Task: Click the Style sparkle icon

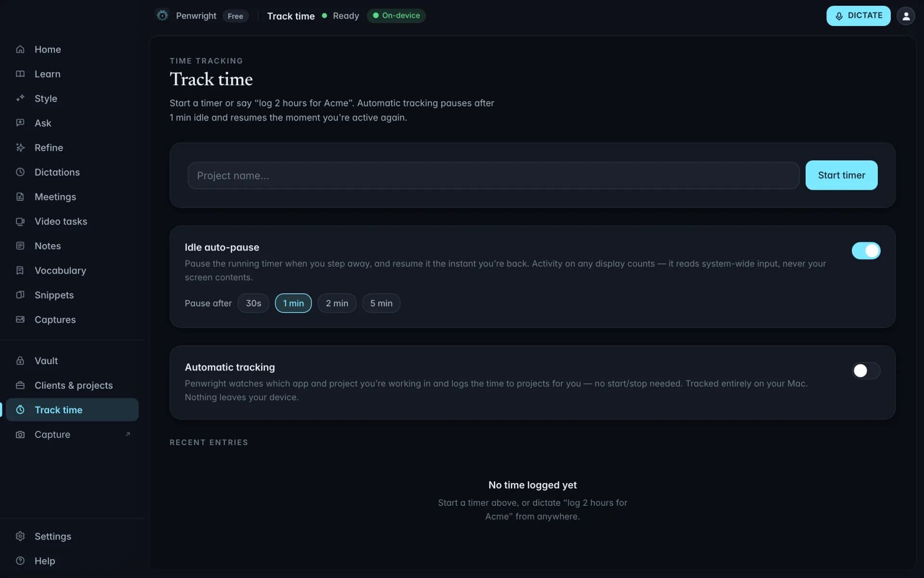Action: coord(20,98)
